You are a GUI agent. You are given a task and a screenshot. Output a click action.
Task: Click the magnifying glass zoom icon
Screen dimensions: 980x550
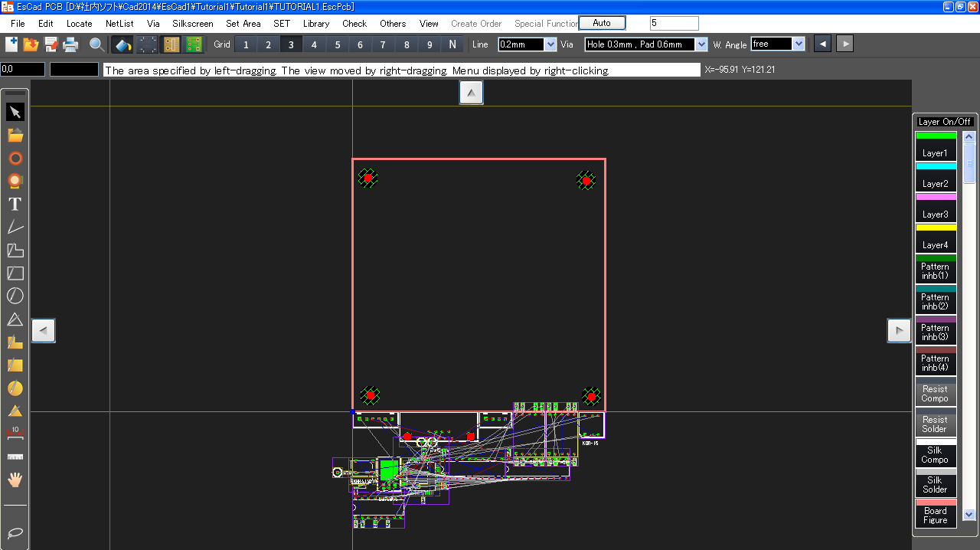(97, 44)
